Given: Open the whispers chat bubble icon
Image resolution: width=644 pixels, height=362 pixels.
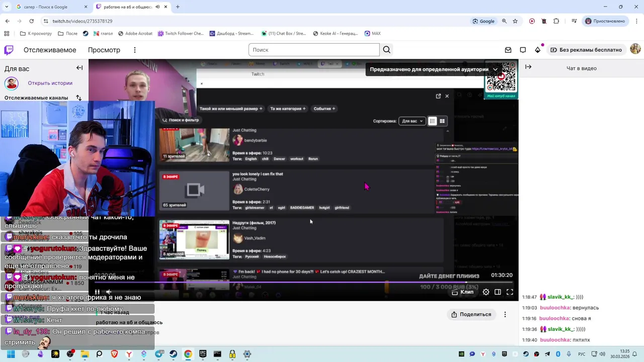Looking at the screenshot, I should coord(523,50).
